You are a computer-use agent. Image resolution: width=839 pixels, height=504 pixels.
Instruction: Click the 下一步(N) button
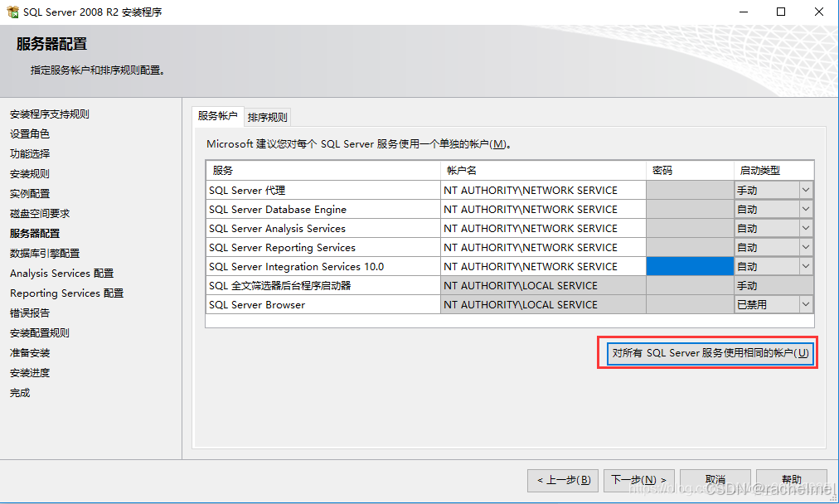click(x=638, y=479)
